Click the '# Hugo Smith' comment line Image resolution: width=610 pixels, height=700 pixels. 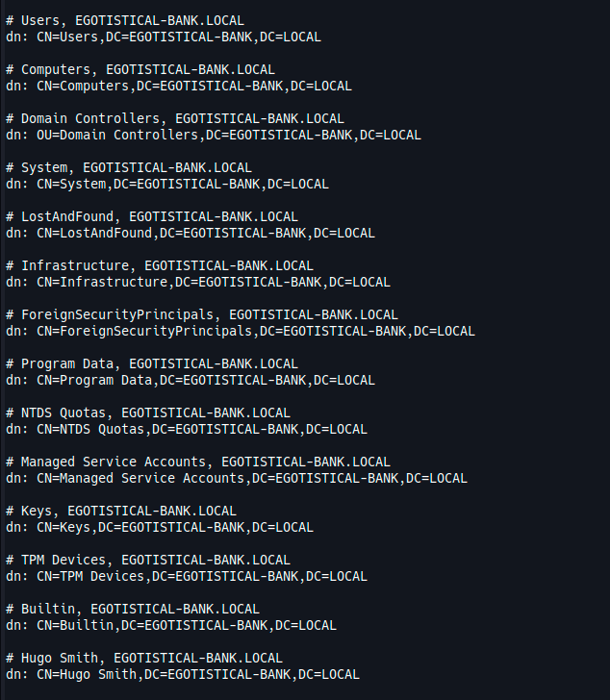point(144,658)
